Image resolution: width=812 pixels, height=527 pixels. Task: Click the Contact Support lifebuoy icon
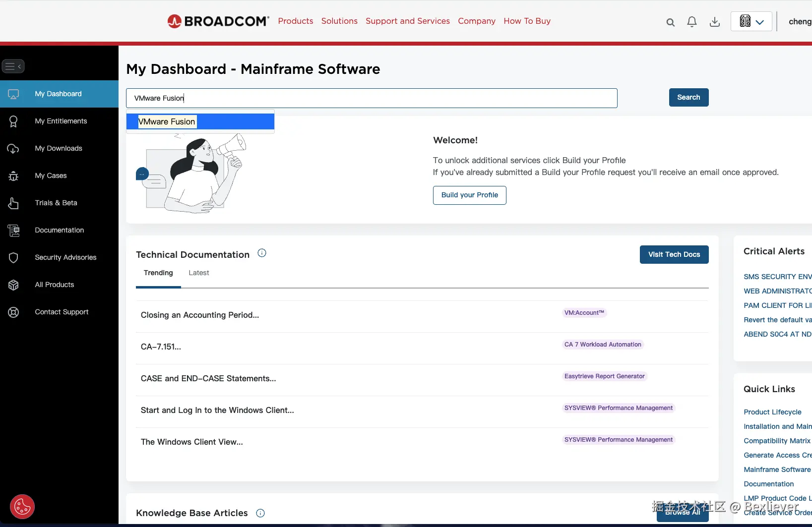click(x=13, y=312)
